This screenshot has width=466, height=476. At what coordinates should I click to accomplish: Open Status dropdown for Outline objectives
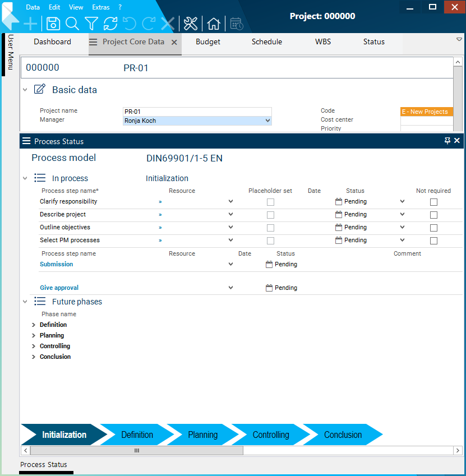(402, 228)
